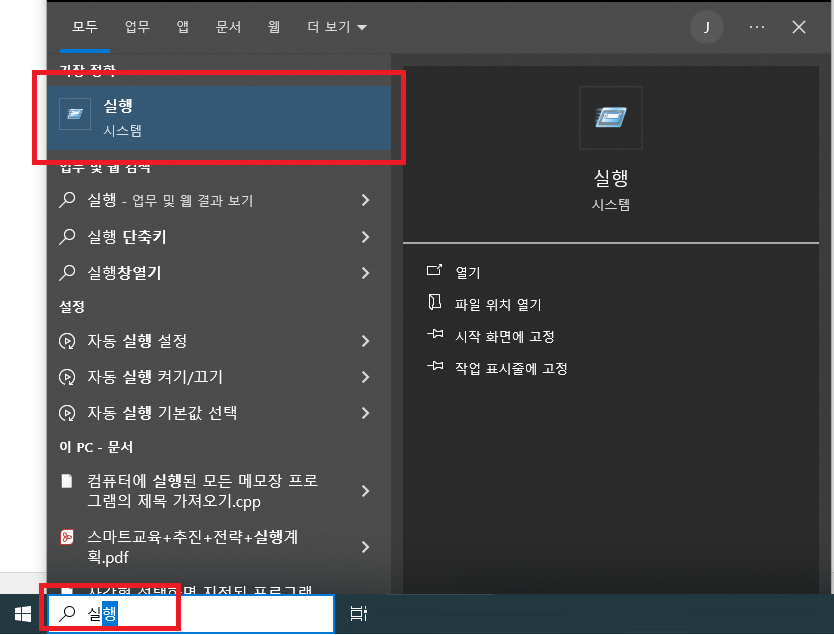Click autoplay icon beside 자동 실행 기본값 선택
The image size is (834, 635).
click(67, 413)
